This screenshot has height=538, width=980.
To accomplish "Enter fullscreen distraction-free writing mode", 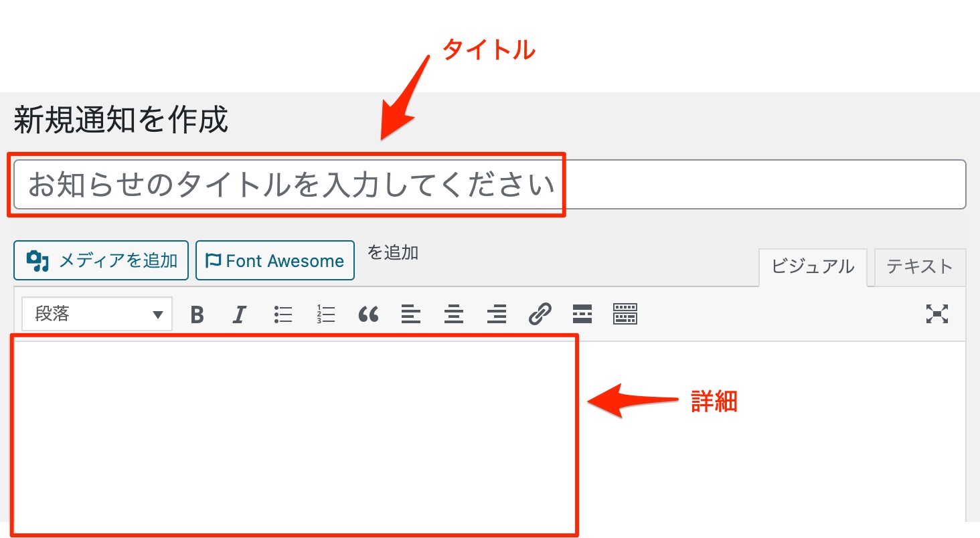I will click(937, 314).
